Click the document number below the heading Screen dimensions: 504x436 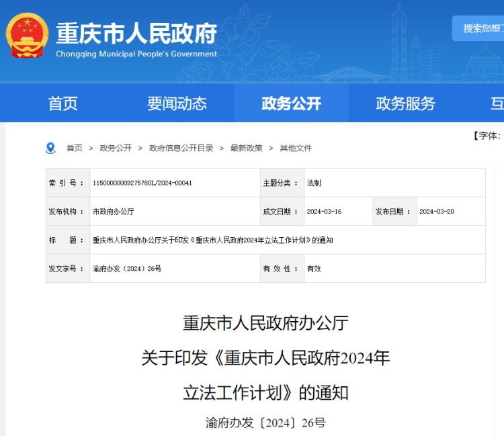point(265,423)
